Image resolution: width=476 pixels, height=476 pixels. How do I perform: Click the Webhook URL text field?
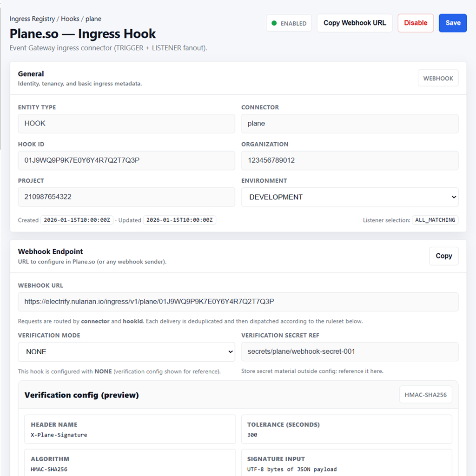click(x=238, y=302)
